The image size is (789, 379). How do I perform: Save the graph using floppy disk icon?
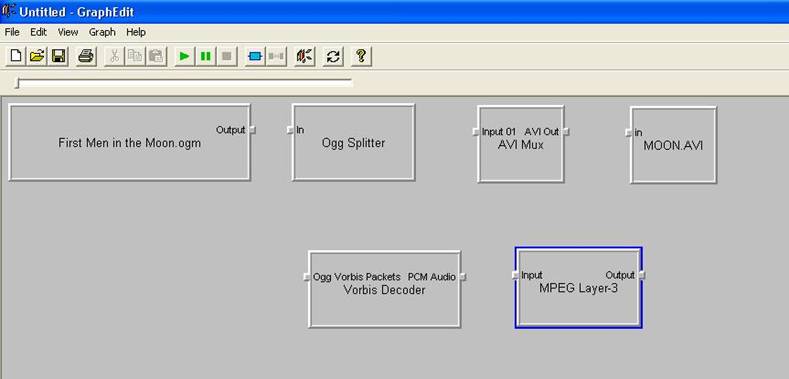tap(58, 56)
